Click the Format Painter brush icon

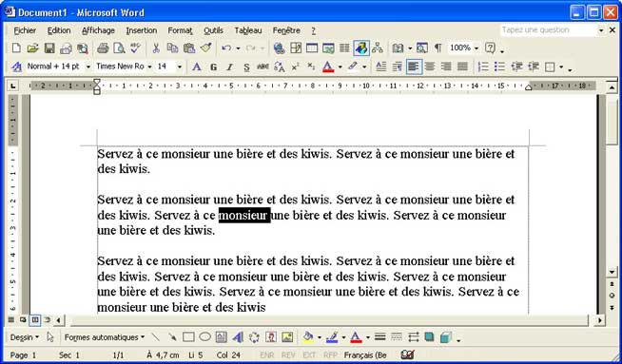point(205,48)
